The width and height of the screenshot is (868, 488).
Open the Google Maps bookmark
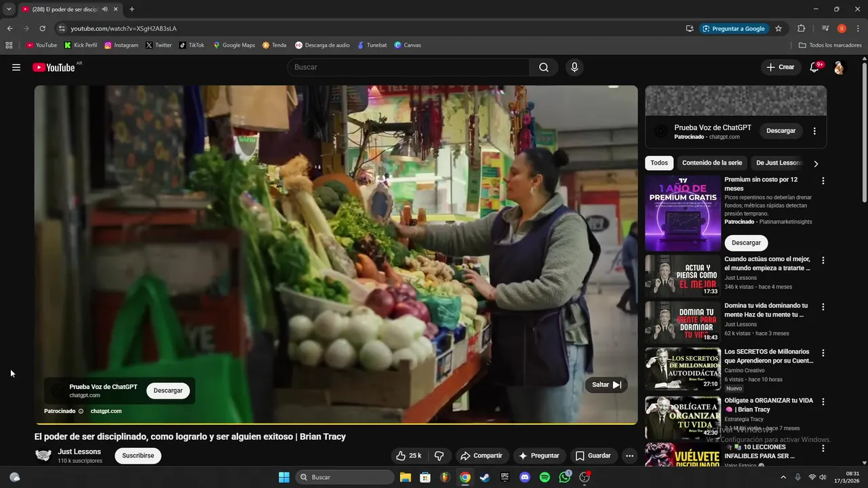coord(234,45)
